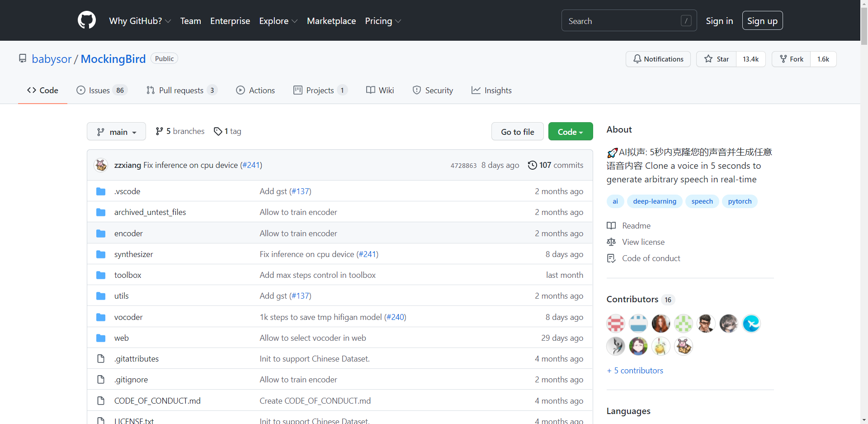Open the repository book icon beside babysor

point(23,58)
